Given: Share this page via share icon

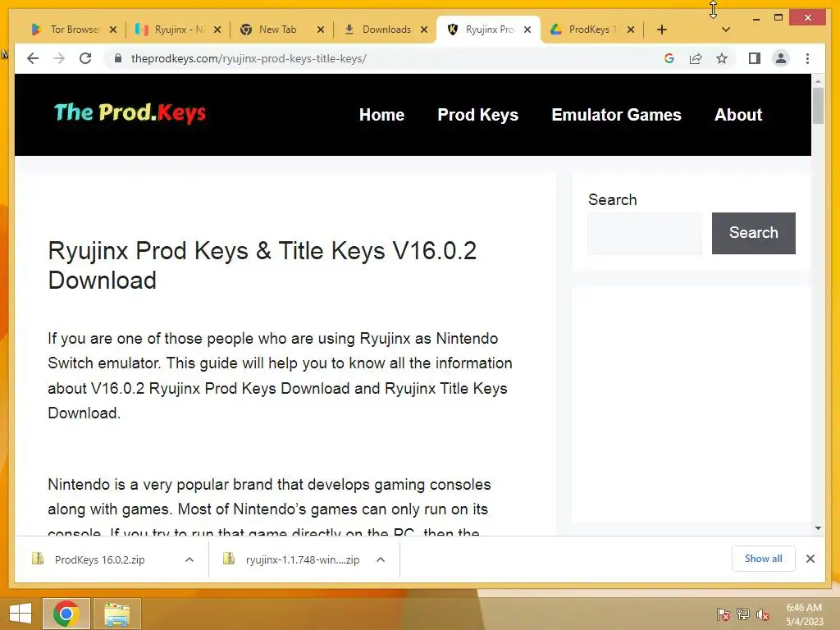Looking at the screenshot, I should [696, 58].
